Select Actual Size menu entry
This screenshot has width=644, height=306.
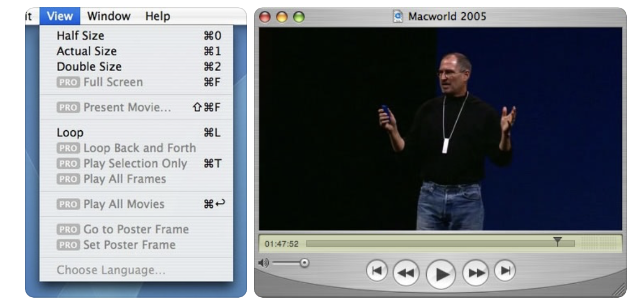tap(86, 51)
